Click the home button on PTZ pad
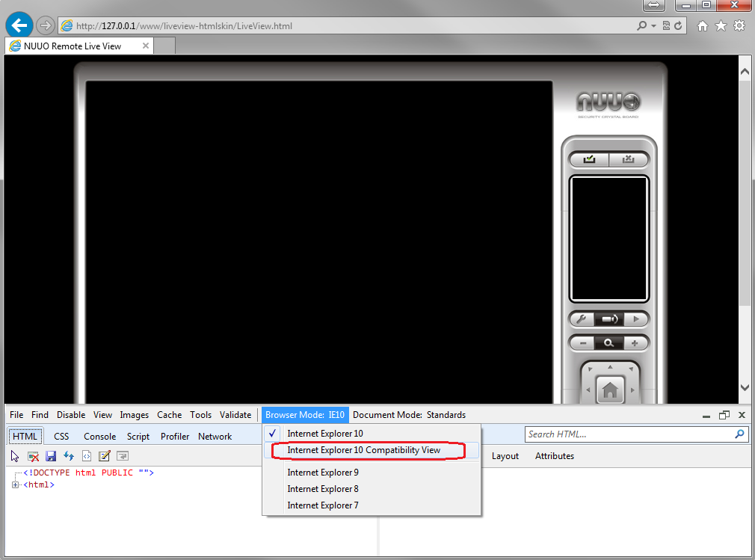 (x=610, y=390)
